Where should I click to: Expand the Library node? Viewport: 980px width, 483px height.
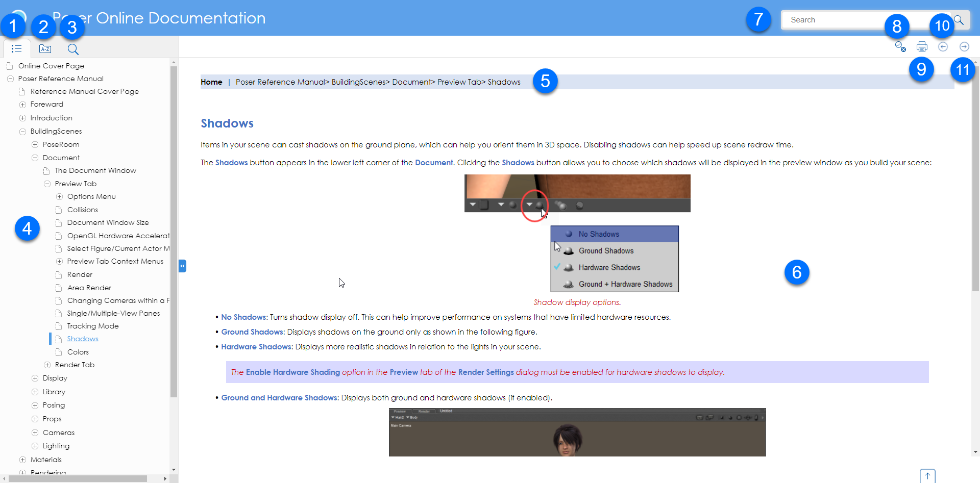35,392
